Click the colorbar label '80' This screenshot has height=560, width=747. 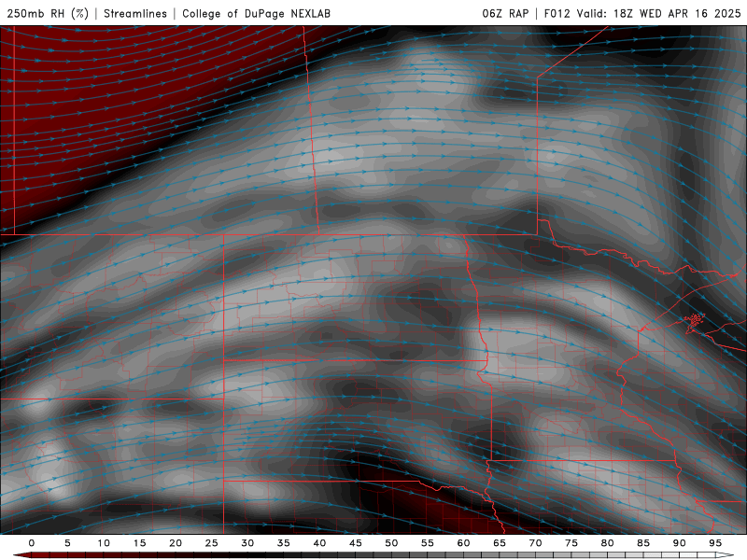(x=608, y=543)
